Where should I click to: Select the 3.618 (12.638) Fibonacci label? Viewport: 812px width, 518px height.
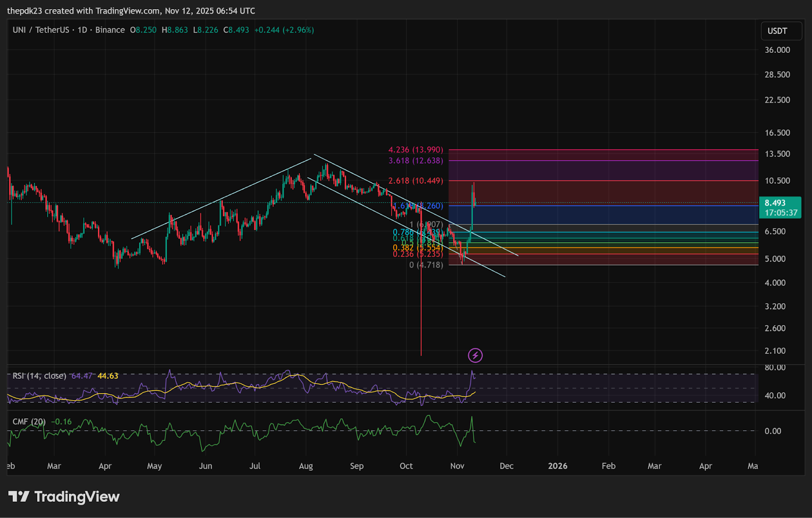click(416, 160)
